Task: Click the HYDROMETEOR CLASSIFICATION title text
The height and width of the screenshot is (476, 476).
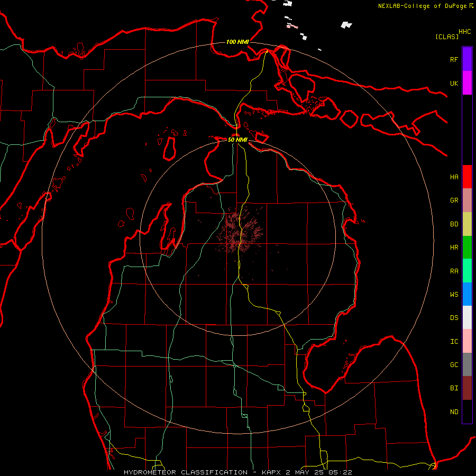Action: (x=186, y=472)
